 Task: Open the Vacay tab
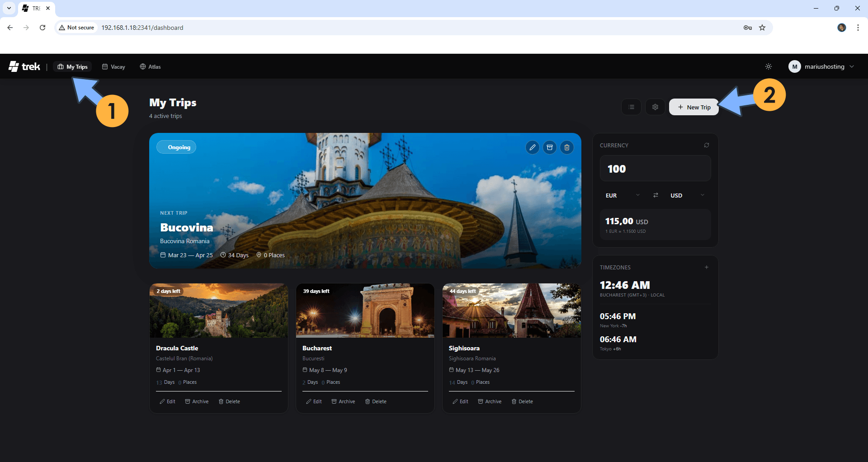tap(113, 66)
